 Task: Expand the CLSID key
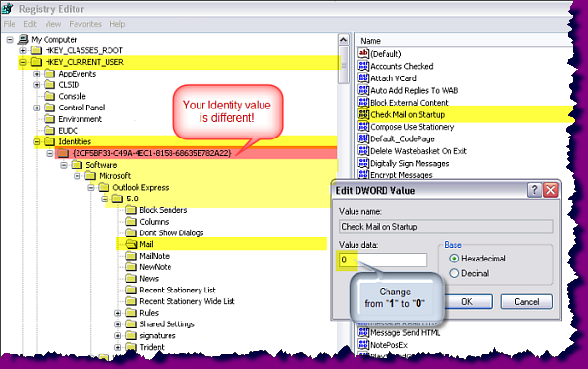point(37,85)
